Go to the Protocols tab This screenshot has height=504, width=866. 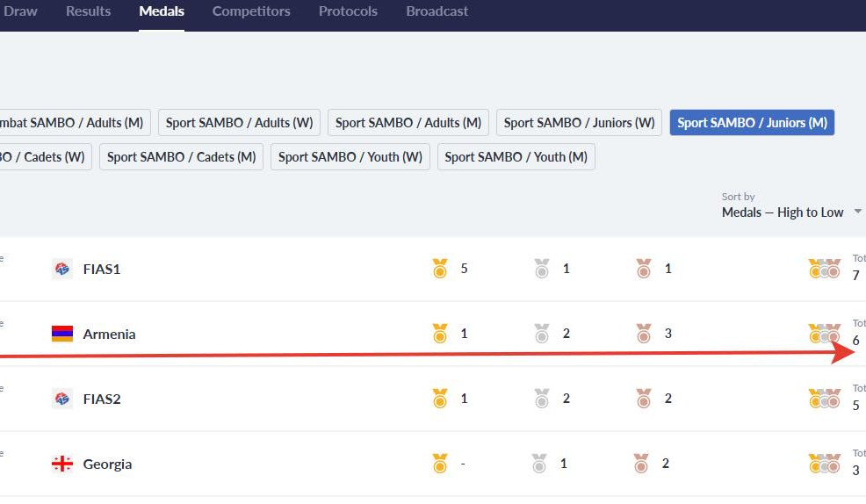(348, 11)
